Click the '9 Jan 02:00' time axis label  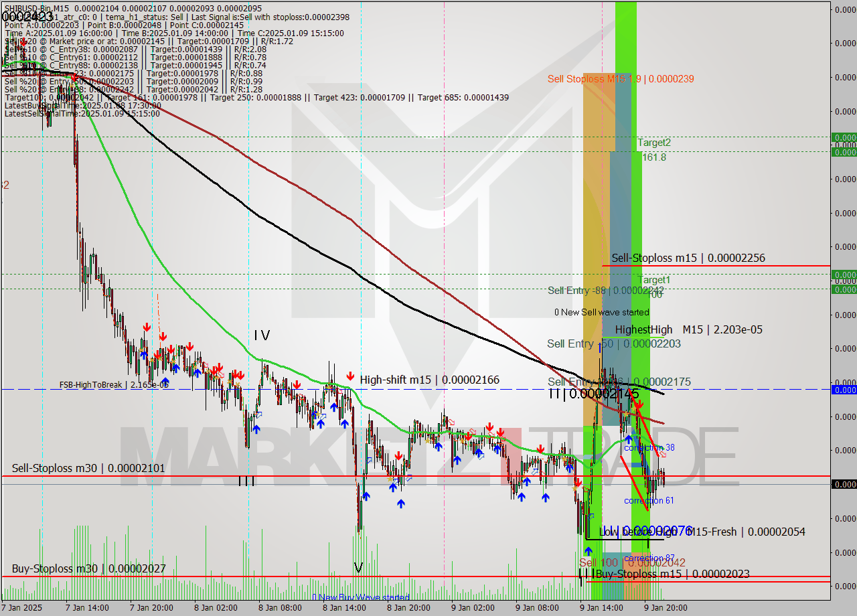(473, 608)
